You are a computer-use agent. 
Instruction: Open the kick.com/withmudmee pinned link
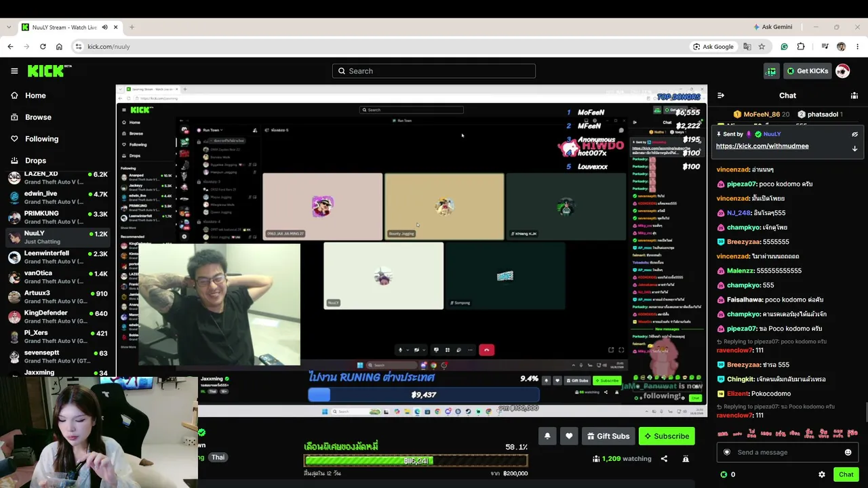(762, 146)
